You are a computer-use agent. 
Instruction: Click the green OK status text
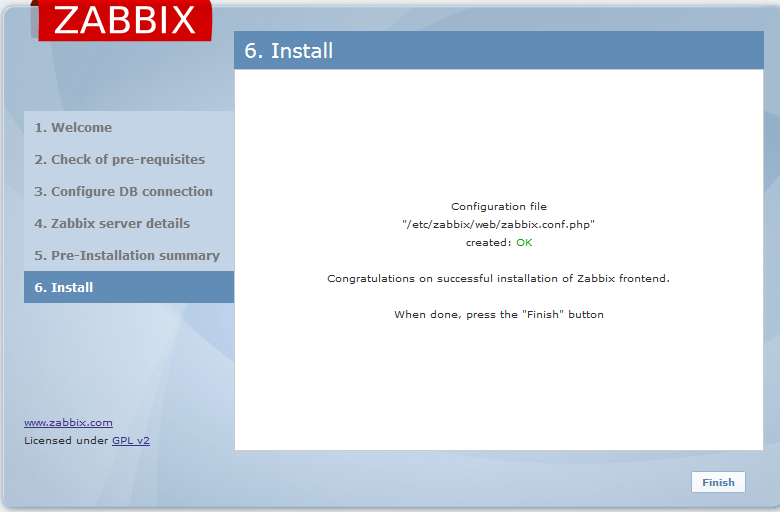tap(524, 243)
